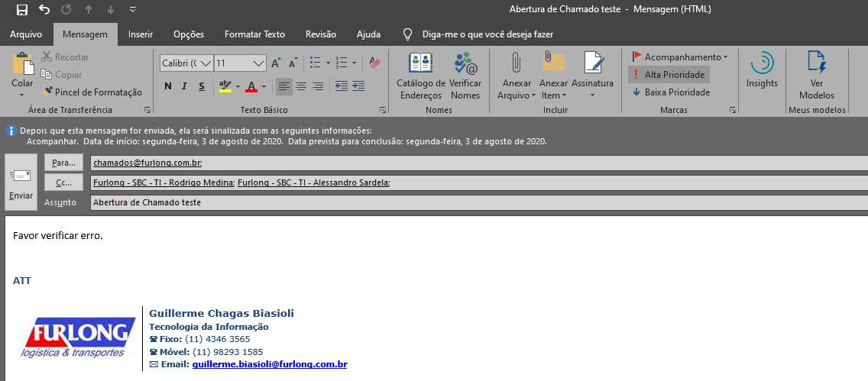Toggle Alta Prioridade flag

(669, 75)
